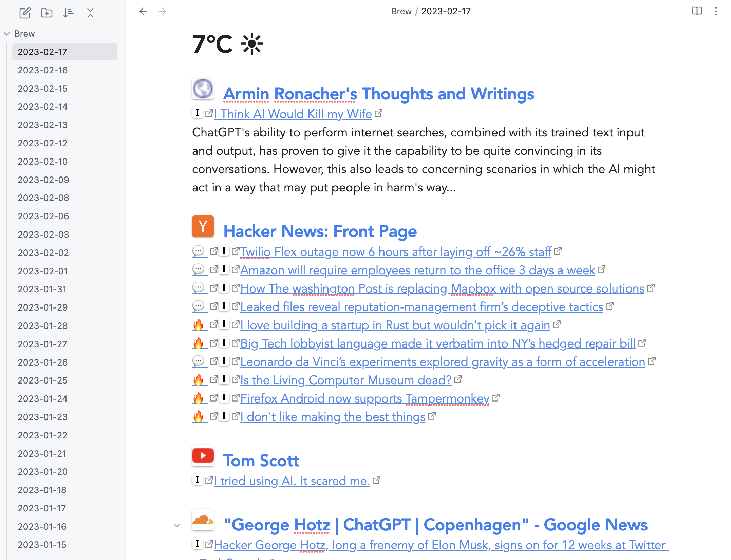This screenshot has height=560, width=731.
Task: Open the sort order options
Action: tap(68, 13)
